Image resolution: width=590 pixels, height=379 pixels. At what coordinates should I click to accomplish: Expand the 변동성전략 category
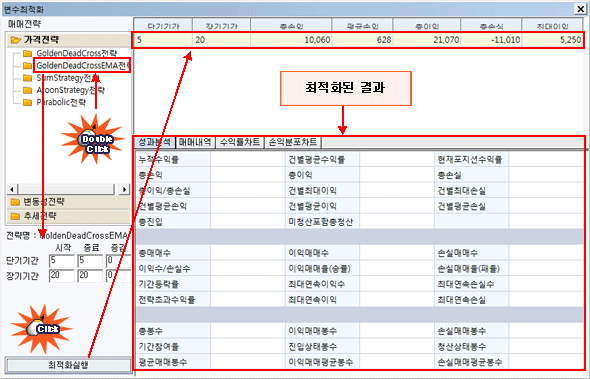[x=68, y=202]
